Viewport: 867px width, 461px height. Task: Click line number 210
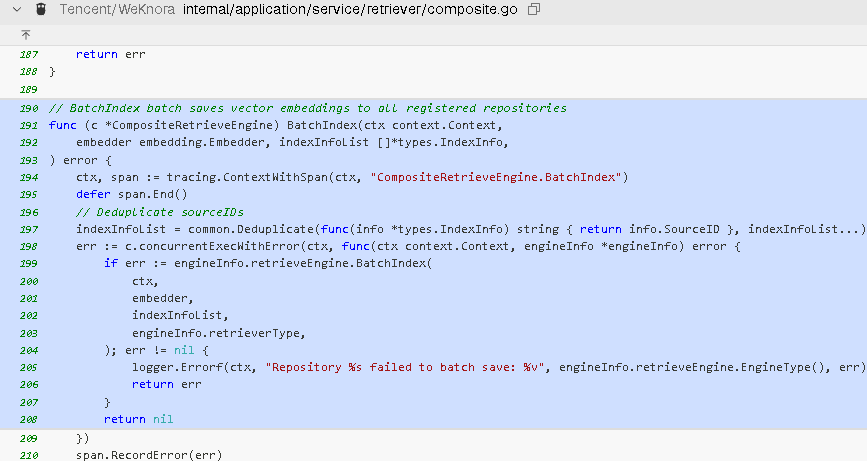pos(28,455)
